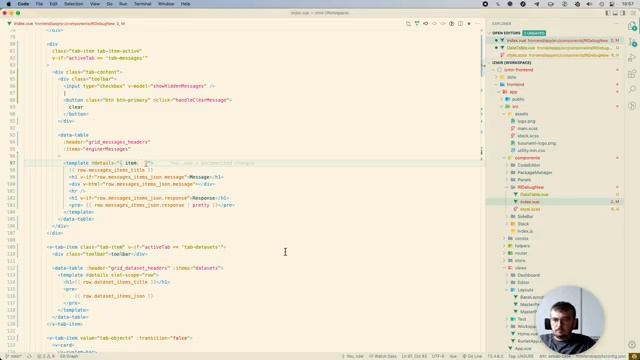Click the code on line 97 with the template tag
Image resolution: width=640 pixels, height=360 pixels.
tap(108, 163)
